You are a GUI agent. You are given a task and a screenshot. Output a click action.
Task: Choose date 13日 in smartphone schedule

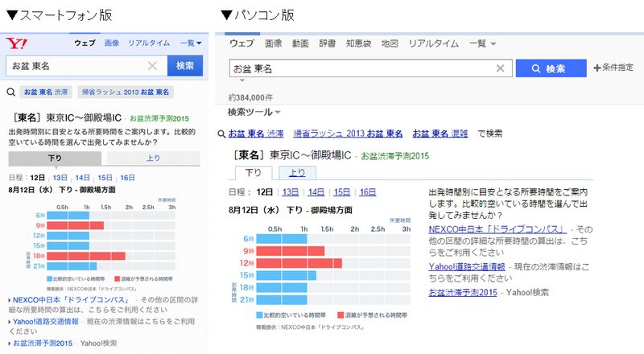(60, 178)
